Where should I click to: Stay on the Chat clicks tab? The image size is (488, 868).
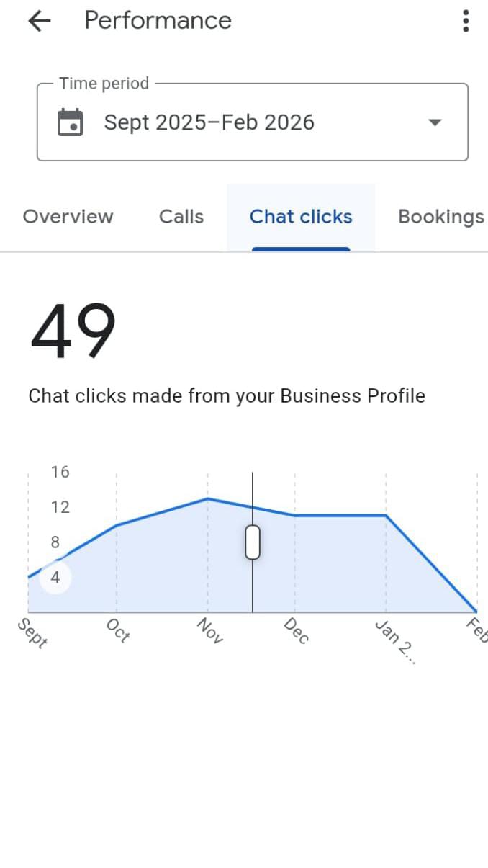pos(300,216)
